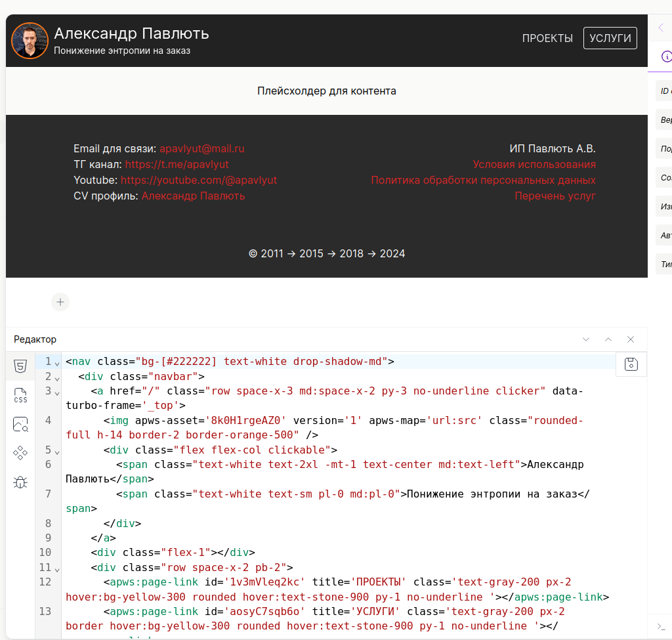Open the ПРОЕКТЫ navigation item
The width and height of the screenshot is (672, 640).
point(547,38)
